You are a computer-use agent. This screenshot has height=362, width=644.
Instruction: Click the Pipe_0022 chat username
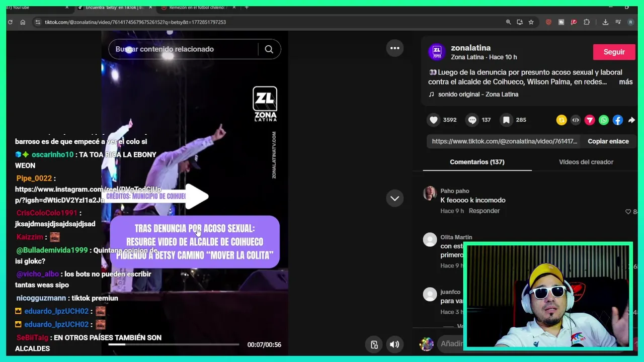click(x=34, y=178)
